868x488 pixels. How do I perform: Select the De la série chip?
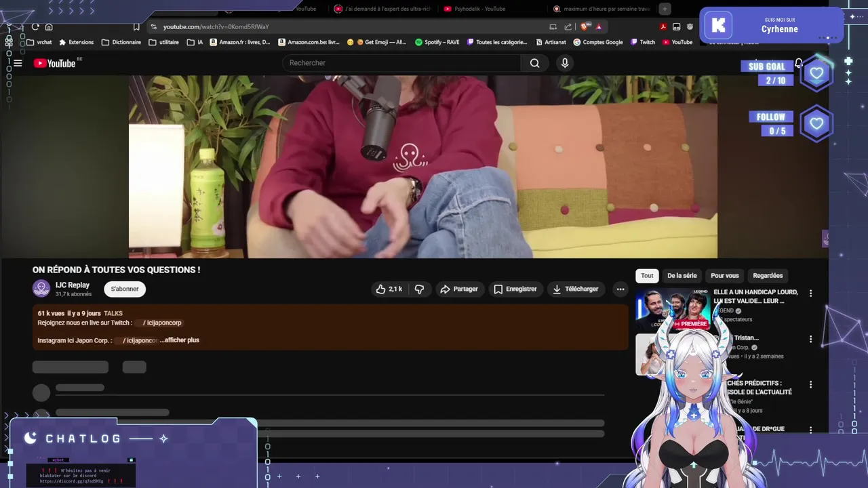click(x=682, y=276)
